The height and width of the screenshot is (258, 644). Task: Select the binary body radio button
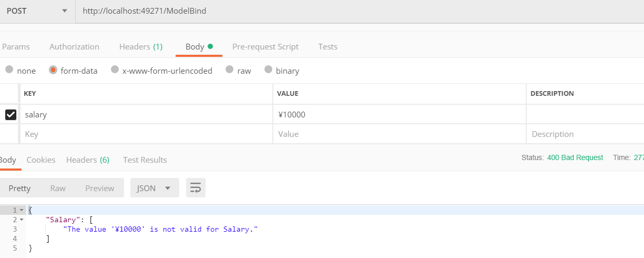click(268, 70)
